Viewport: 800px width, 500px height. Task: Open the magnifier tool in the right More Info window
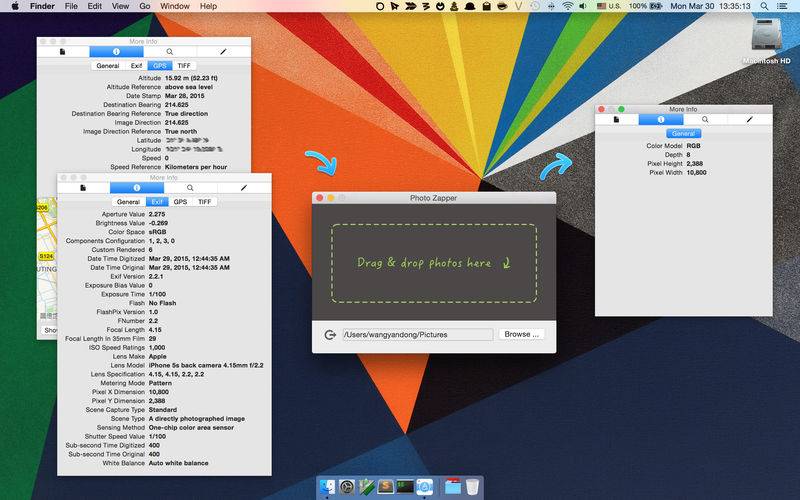(705, 119)
